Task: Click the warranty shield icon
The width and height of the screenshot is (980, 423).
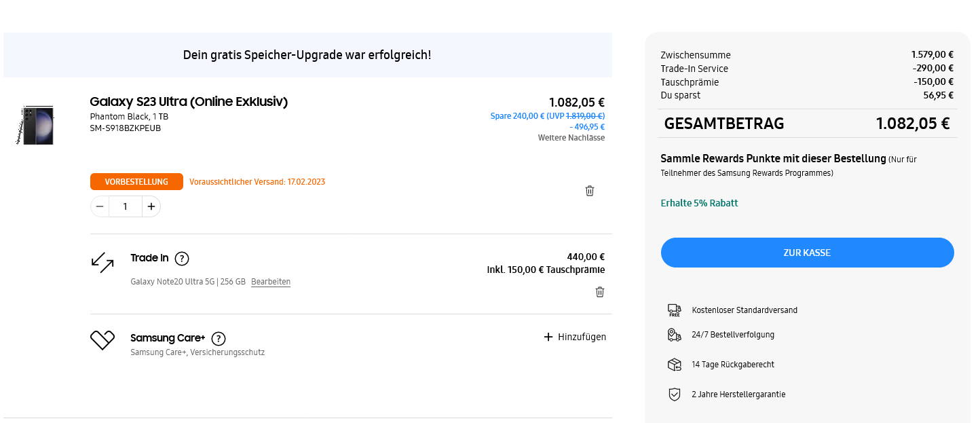Action: pos(674,394)
